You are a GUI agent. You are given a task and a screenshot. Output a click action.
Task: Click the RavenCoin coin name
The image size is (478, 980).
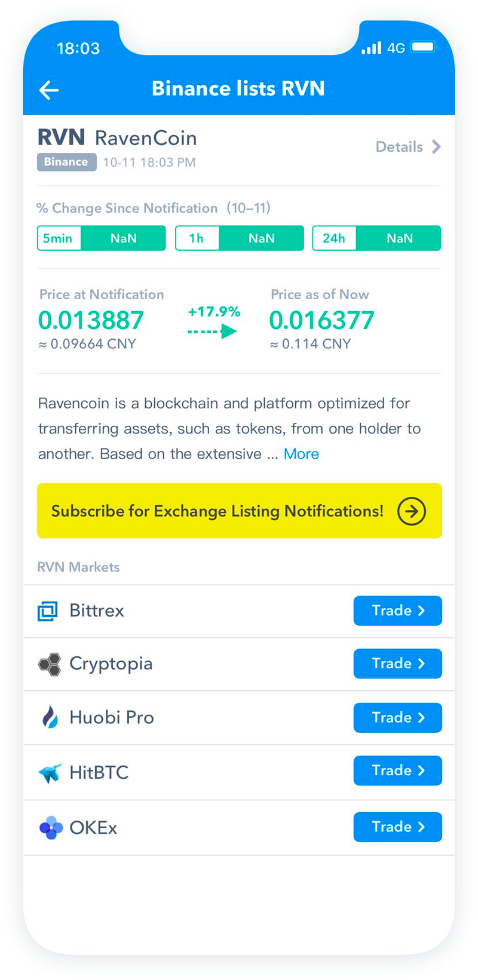click(146, 138)
